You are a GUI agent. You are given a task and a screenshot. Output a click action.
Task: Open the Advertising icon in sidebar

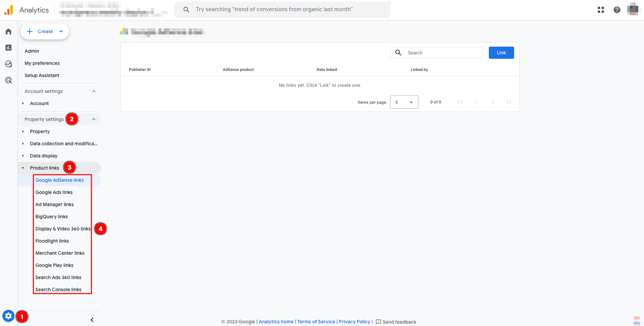(x=8, y=80)
